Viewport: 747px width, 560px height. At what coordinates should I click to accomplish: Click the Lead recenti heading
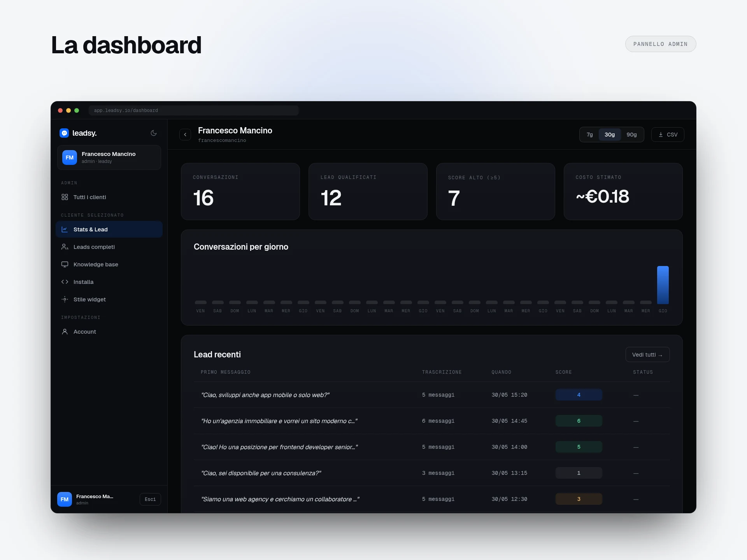click(x=217, y=355)
